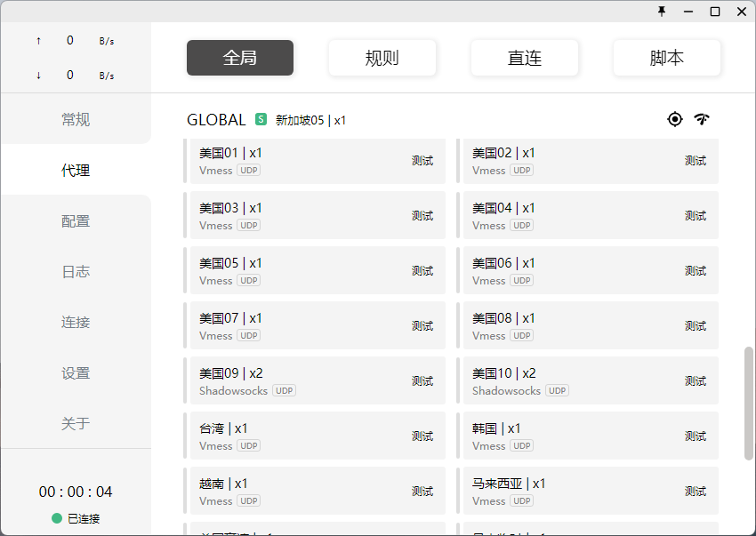
Task: Test latency of 美国07 | x1
Action: coord(422,326)
